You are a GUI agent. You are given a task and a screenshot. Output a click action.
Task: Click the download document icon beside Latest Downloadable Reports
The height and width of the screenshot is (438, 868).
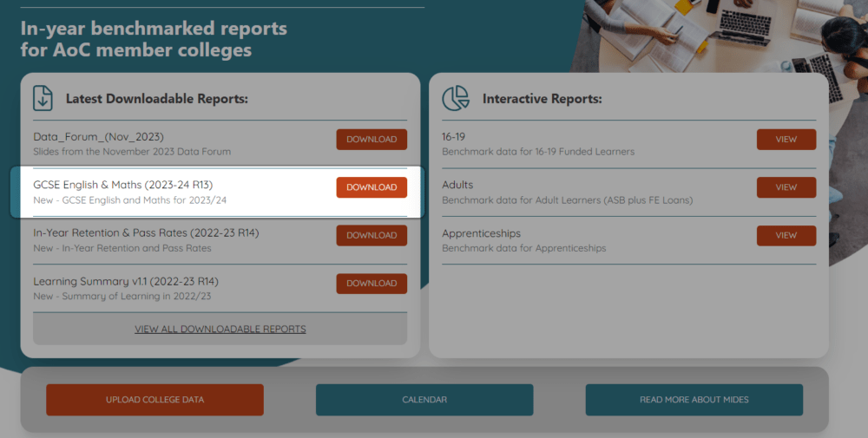pyautogui.click(x=43, y=98)
